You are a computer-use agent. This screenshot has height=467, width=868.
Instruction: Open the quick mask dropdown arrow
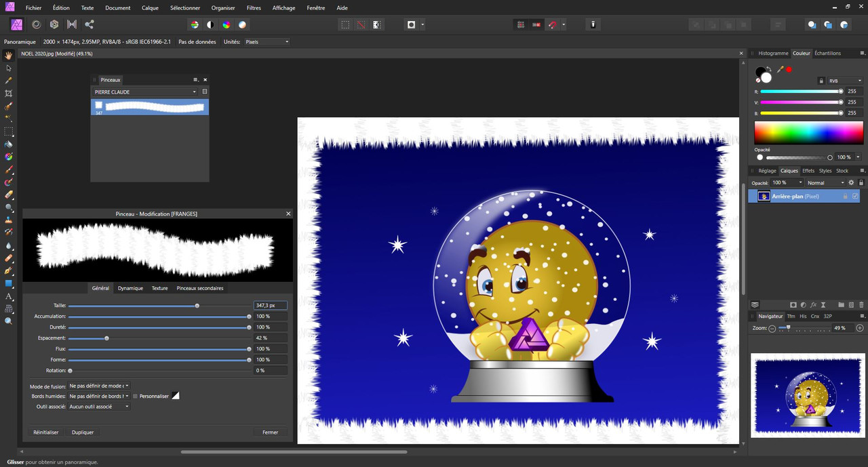422,24
